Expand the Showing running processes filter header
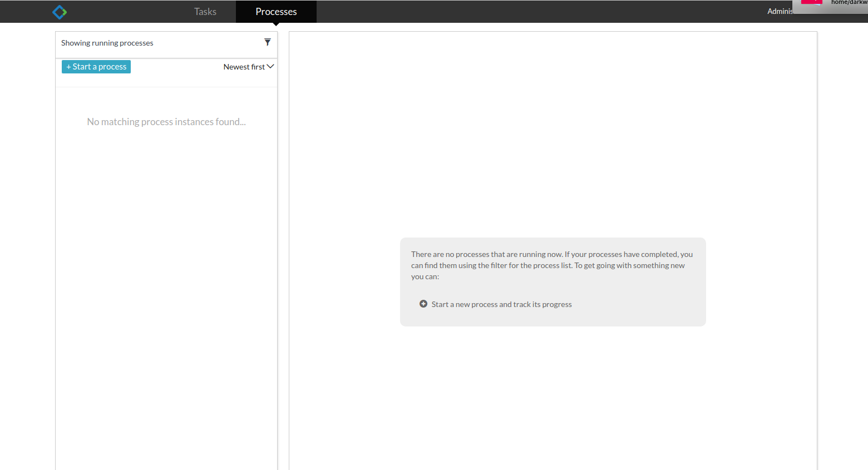This screenshot has height=470, width=868. (x=107, y=43)
